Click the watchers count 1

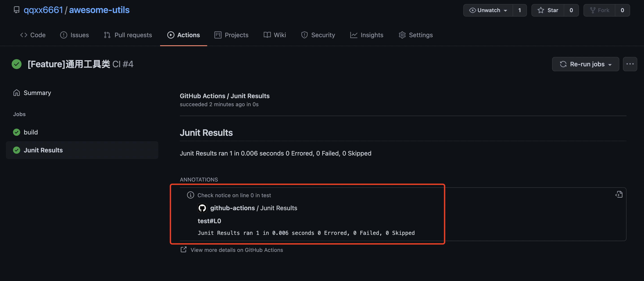click(x=520, y=10)
